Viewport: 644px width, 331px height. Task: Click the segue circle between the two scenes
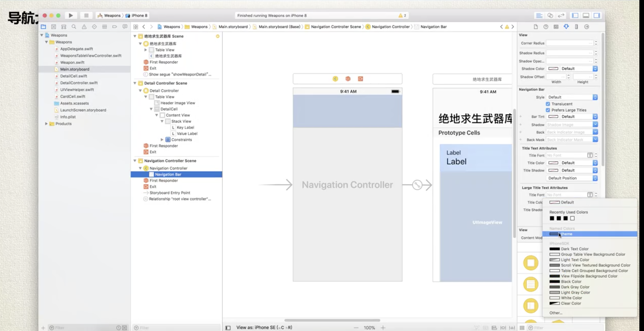417,185
